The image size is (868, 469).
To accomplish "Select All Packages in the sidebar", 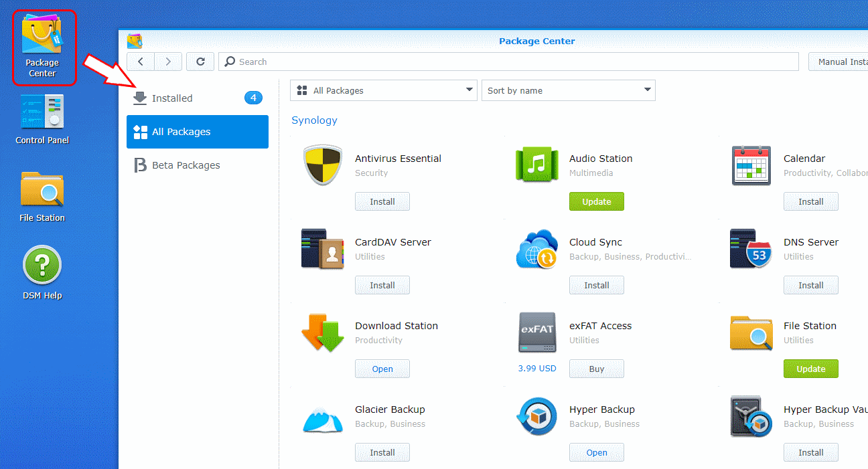I will point(198,132).
